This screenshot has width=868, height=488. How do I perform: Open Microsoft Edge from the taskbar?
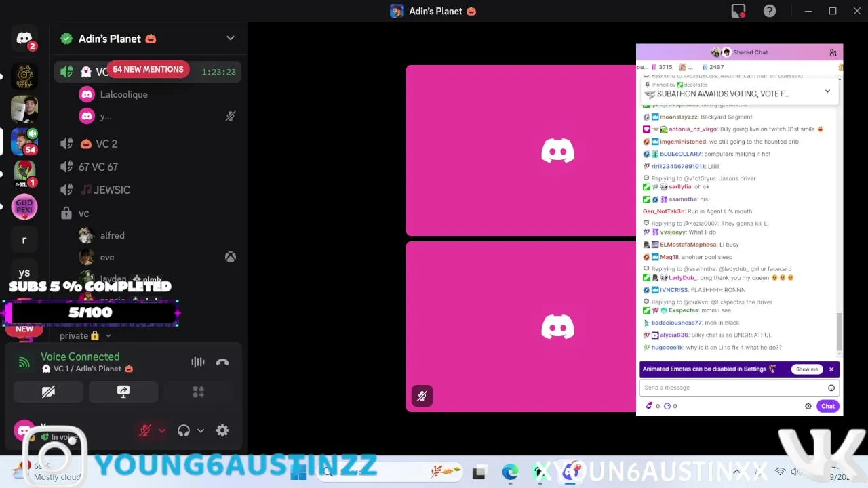pos(510,472)
